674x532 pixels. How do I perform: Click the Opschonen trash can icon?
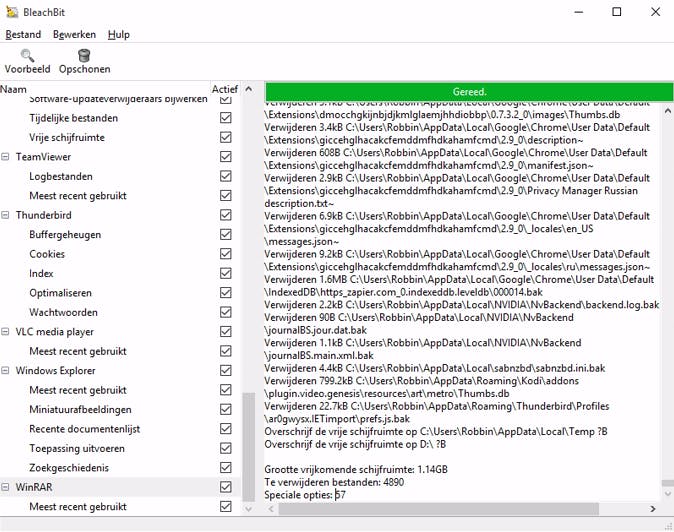click(x=84, y=55)
